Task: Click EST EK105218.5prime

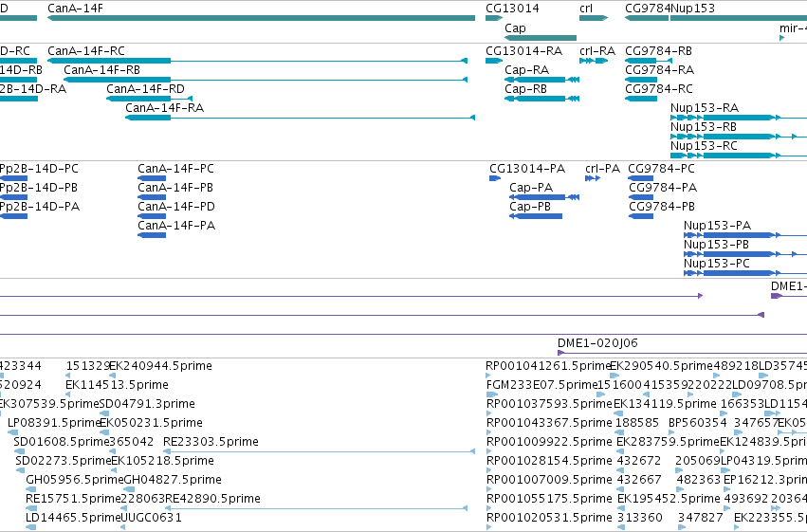Action: pyautogui.click(x=163, y=461)
